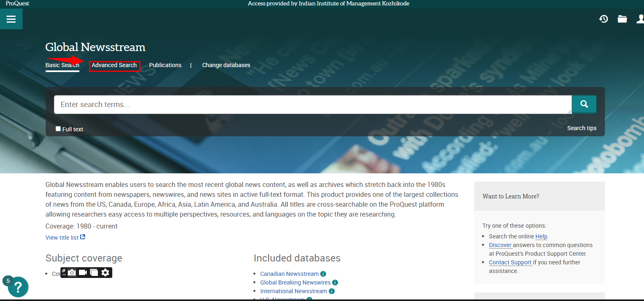Open the saved items folder icon
The image size is (644, 301).
(622, 19)
